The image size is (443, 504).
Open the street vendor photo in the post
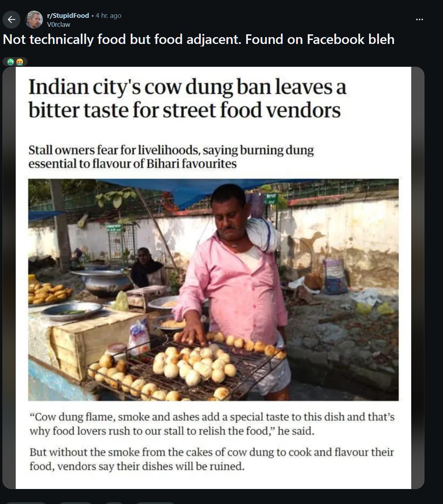click(213, 290)
